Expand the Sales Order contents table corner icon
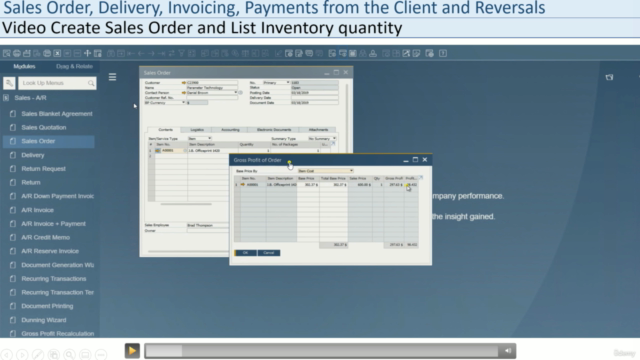This screenshot has width=640, height=360. click(x=333, y=144)
